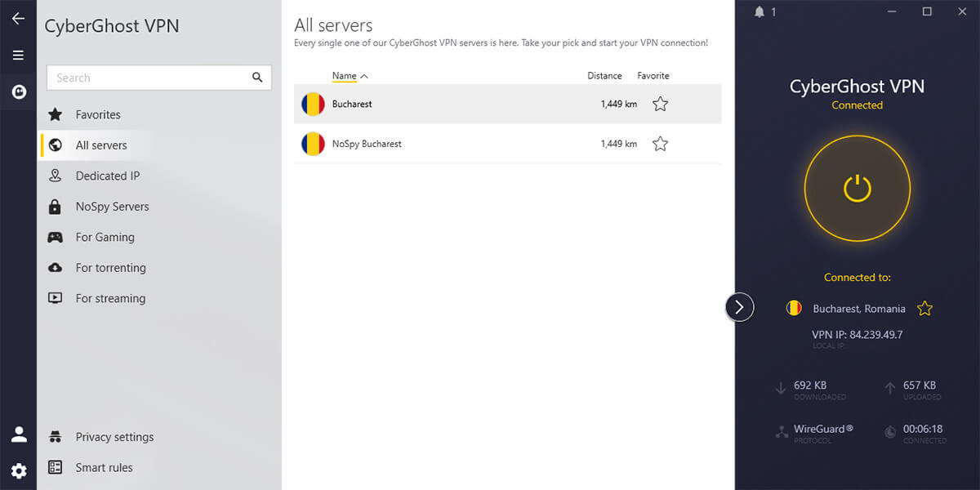Minimize the CyberGhost window
This screenshot has height=490, width=980.
click(891, 11)
